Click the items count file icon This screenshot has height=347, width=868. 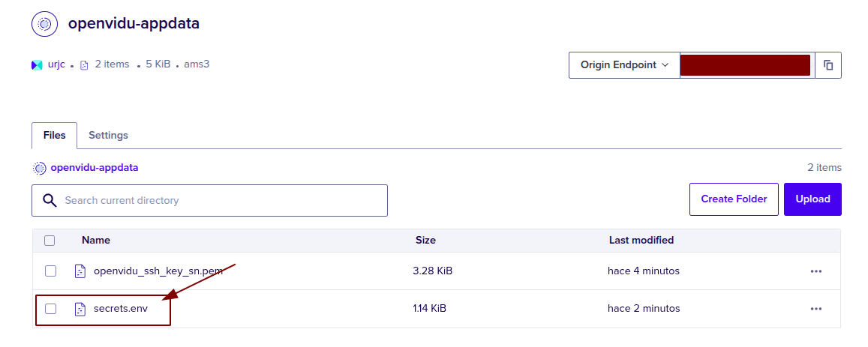click(x=84, y=65)
